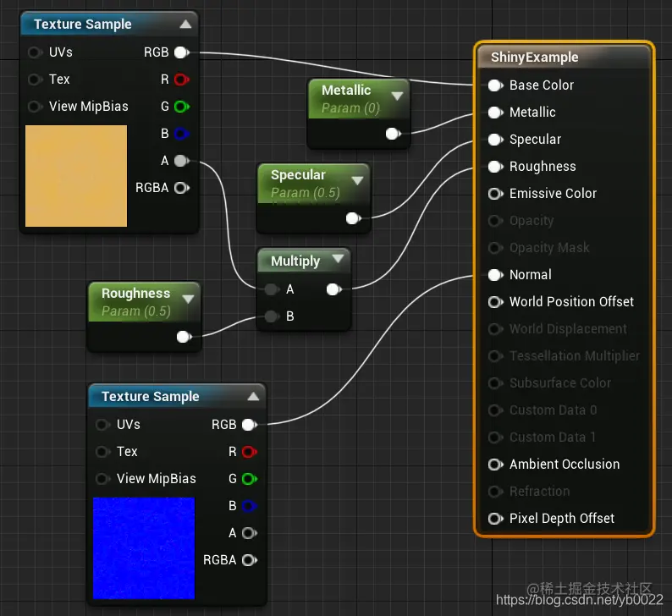The height and width of the screenshot is (616, 672).
Task: Click the Pixel Depth Offset input pin
Action: [x=496, y=519]
